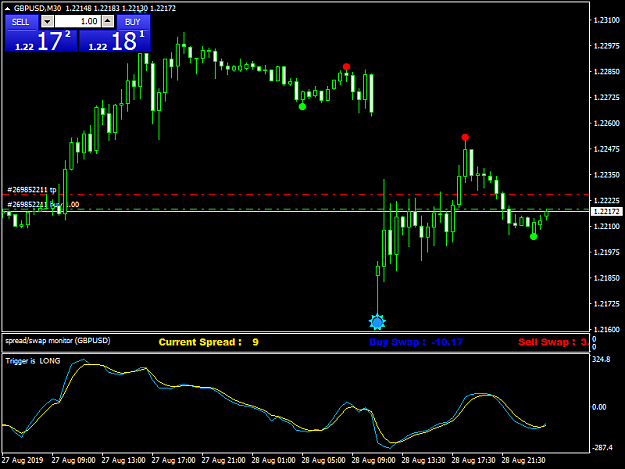
Task: Click the Current Spread : 9 label
Action: click(208, 342)
